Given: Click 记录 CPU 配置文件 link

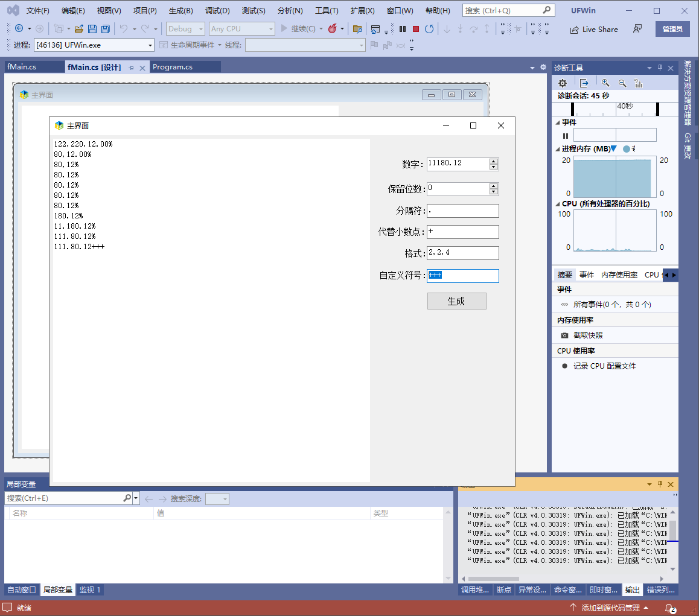Looking at the screenshot, I should (604, 366).
